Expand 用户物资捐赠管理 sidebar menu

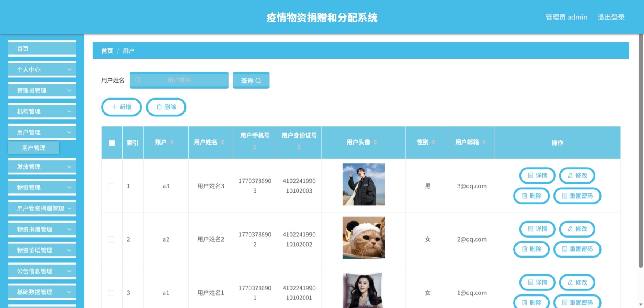tap(42, 208)
